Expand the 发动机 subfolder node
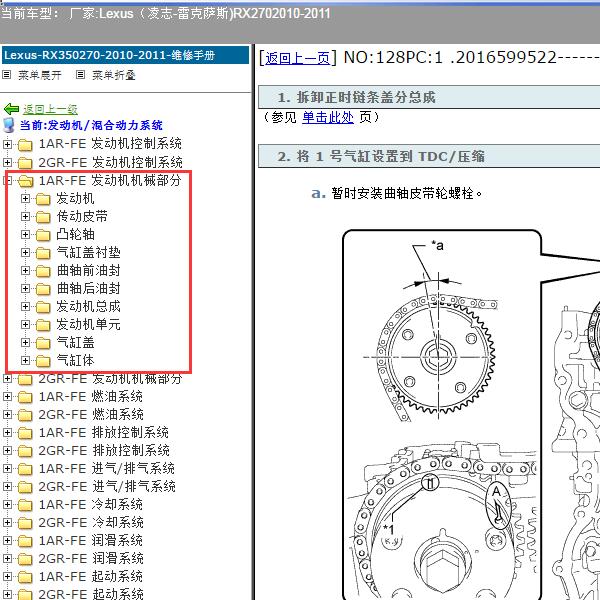Screen dimensions: 600x600 click(x=25, y=198)
